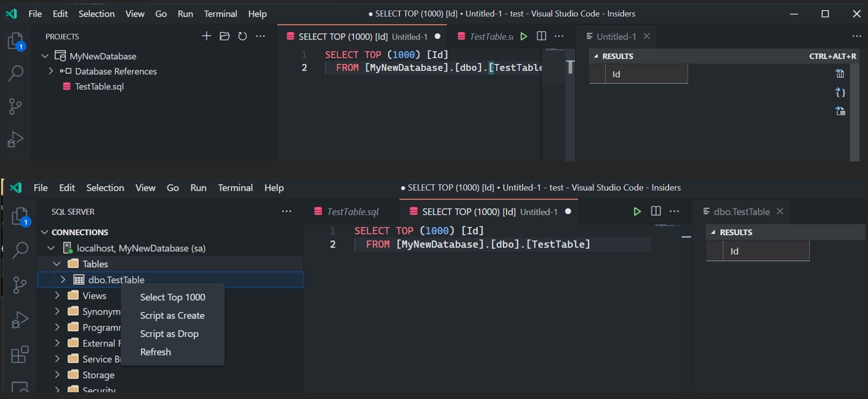Screen dimensions: 868x399
Task: Expand the Database References node
Action: (51, 71)
